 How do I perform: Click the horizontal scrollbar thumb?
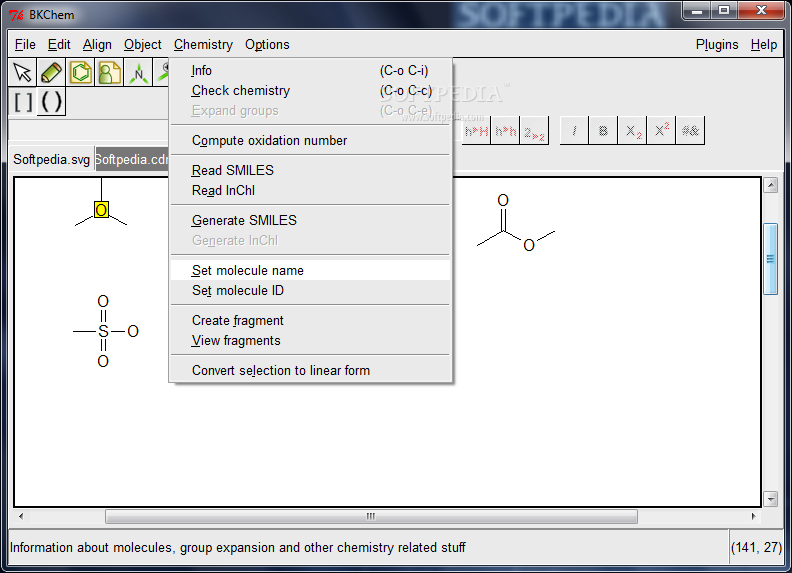[x=371, y=516]
